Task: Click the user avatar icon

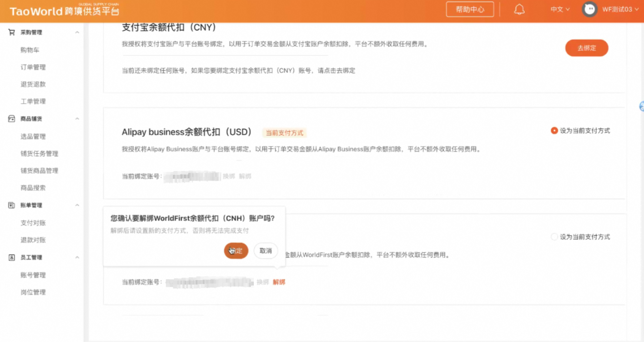Action: [x=590, y=10]
